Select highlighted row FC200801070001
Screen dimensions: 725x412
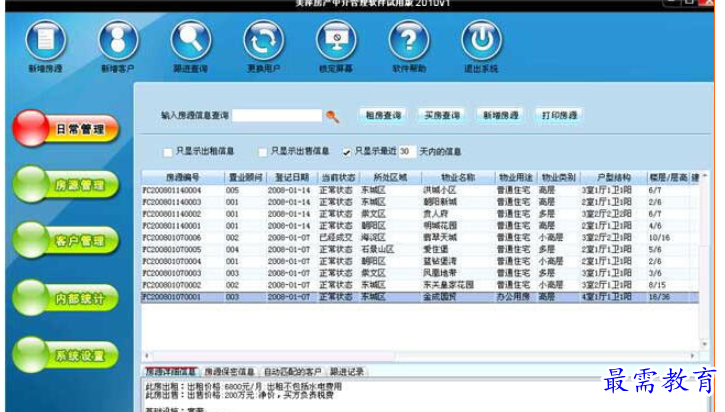point(420,297)
